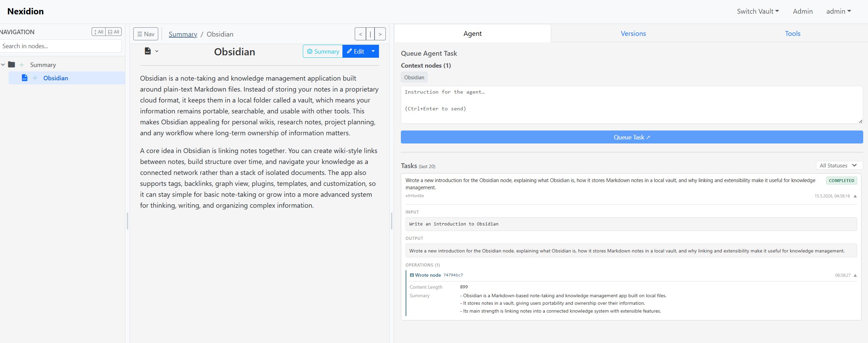Switch to the Tools tab
868x343 pixels.
[x=792, y=33]
